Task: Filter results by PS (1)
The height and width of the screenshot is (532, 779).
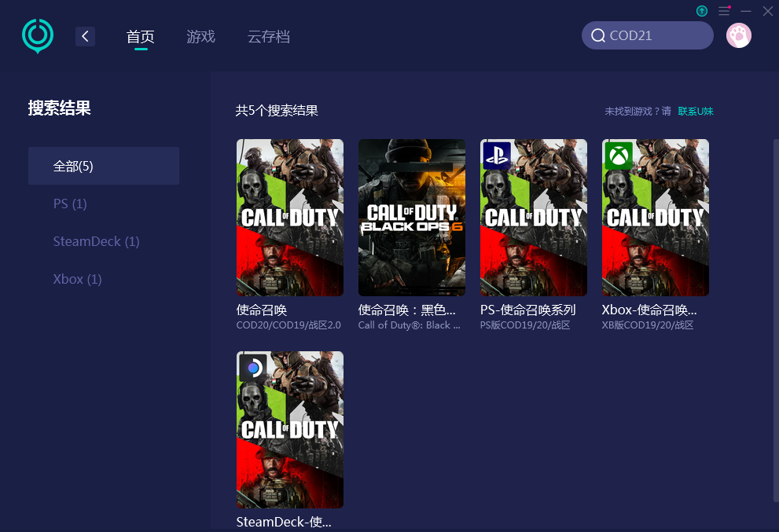Action: point(70,204)
